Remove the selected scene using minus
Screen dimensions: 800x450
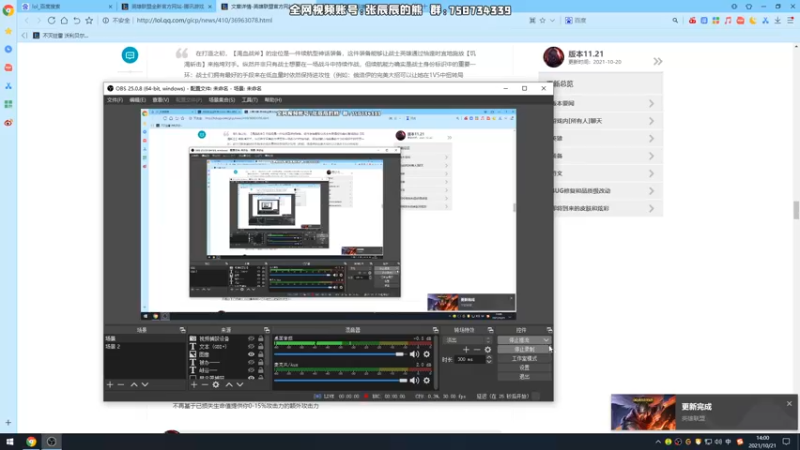click(121, 385)
